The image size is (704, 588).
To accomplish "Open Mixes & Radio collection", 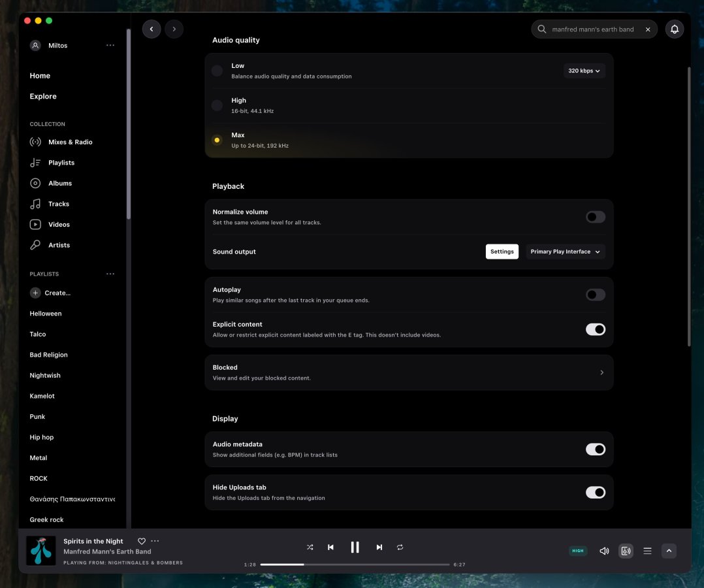I will (70, 142).
